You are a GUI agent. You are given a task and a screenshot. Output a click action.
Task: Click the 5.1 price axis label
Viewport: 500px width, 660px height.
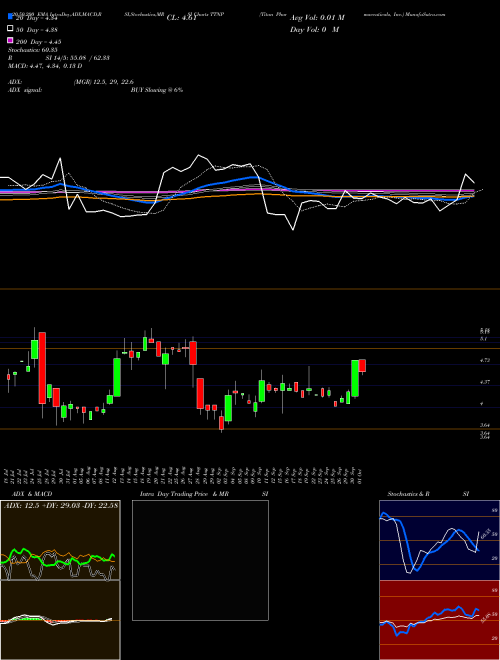point(483,338)
